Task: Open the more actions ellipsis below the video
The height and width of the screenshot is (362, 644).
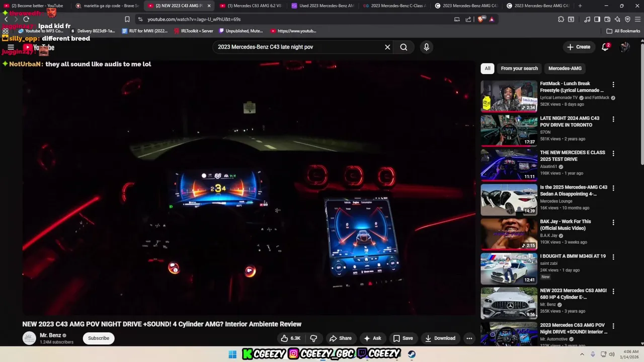Action: [x=469, y=338]
